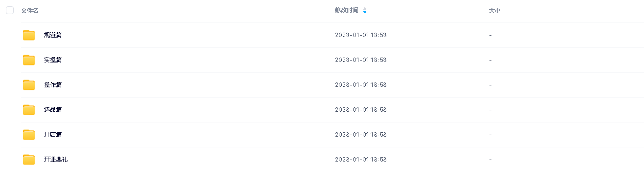Open the folder named 规避篇

53,35
